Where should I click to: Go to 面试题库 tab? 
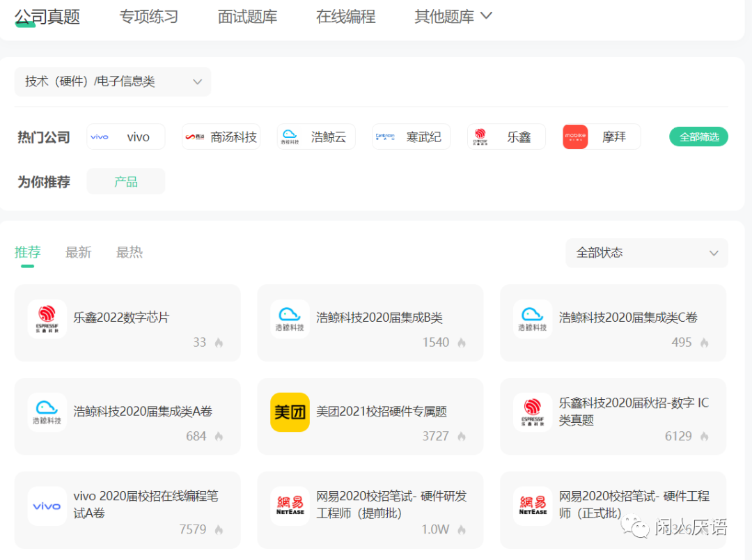(247, 17)
